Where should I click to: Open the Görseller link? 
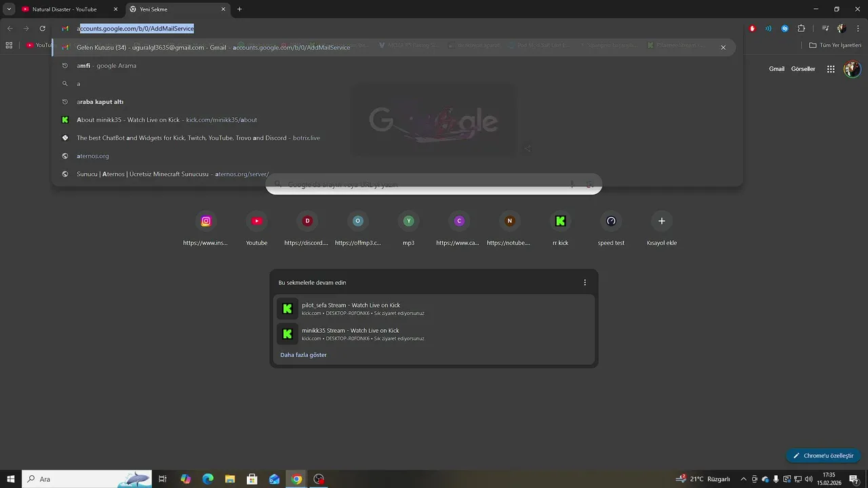[803, 69]
